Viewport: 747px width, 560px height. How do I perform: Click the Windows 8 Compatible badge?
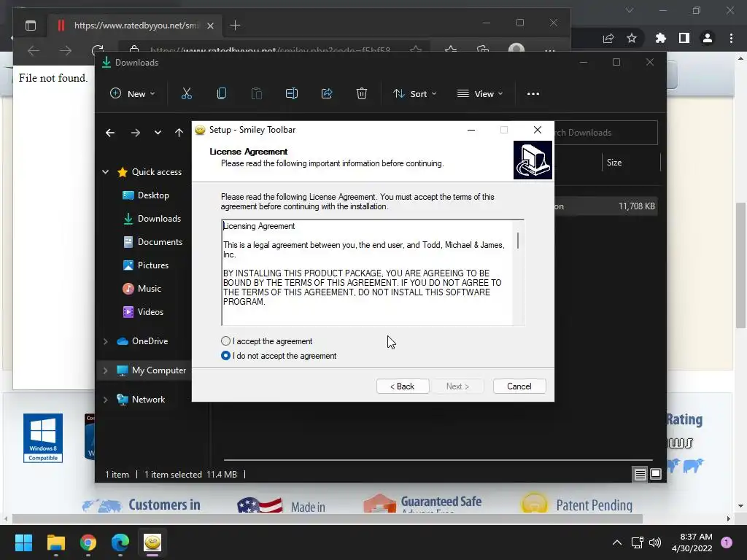[x=43, y=438]
